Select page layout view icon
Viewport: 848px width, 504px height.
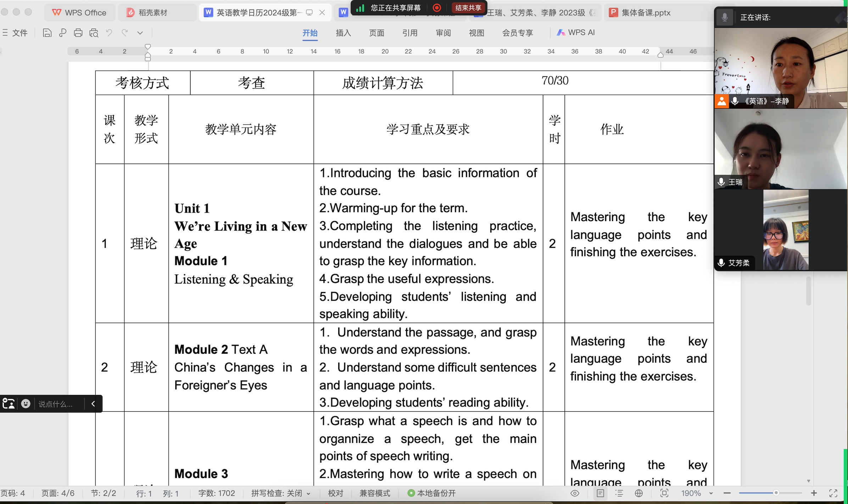pyautogui.click(x=600, y=493)
